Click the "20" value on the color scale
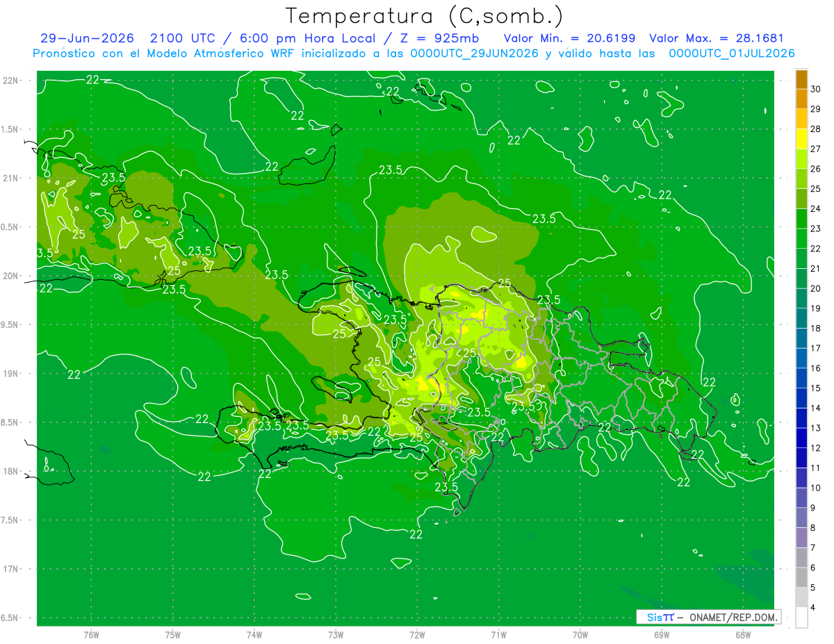This screenshot has width=834, height=644. pyautogui.click(x=816, y=288)
